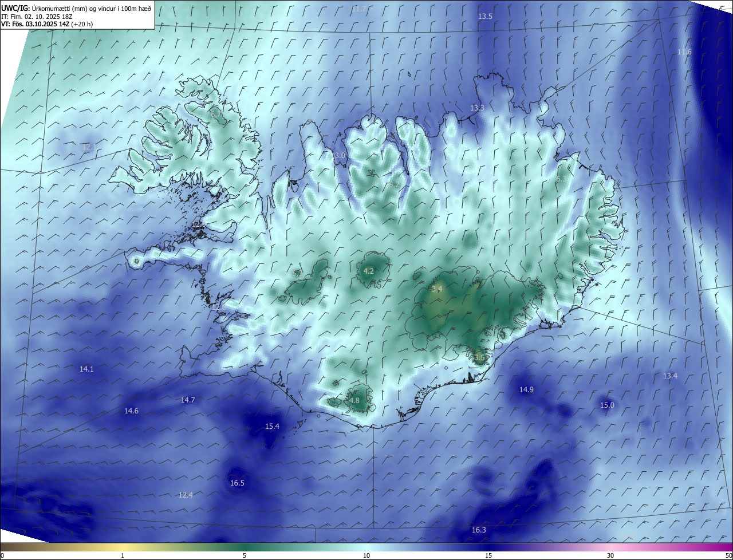Click the color scale tick labeled 50
The width and height of the screenshot is (733, 560).
728,555
